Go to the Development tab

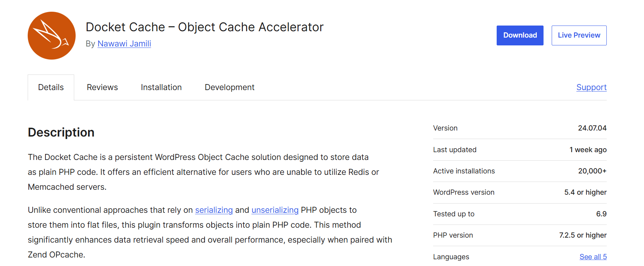tap(229, 87)
